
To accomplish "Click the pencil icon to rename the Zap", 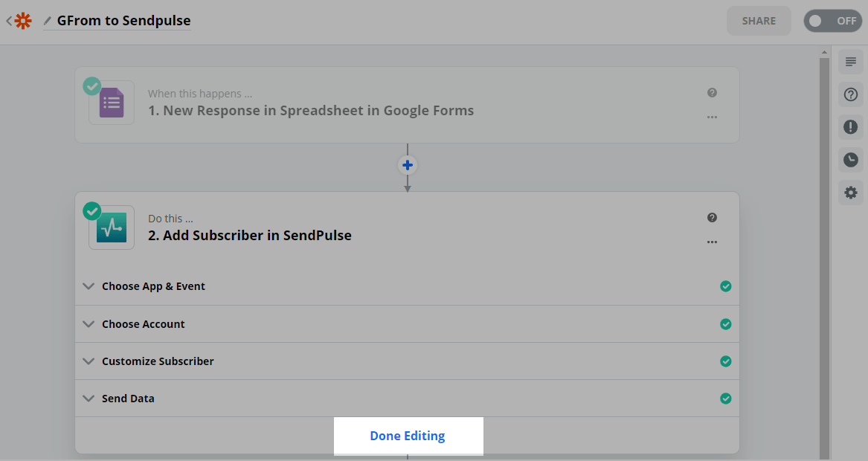I will (48, 21).
